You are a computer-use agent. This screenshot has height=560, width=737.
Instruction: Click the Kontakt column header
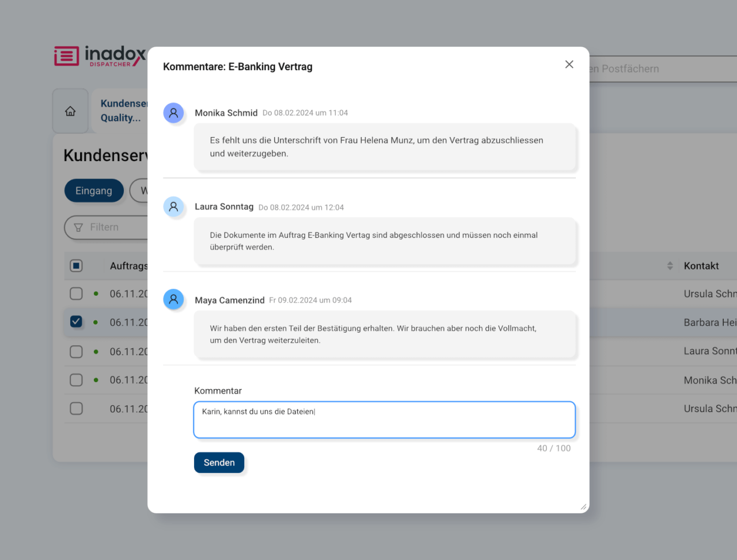coord(701,266)
